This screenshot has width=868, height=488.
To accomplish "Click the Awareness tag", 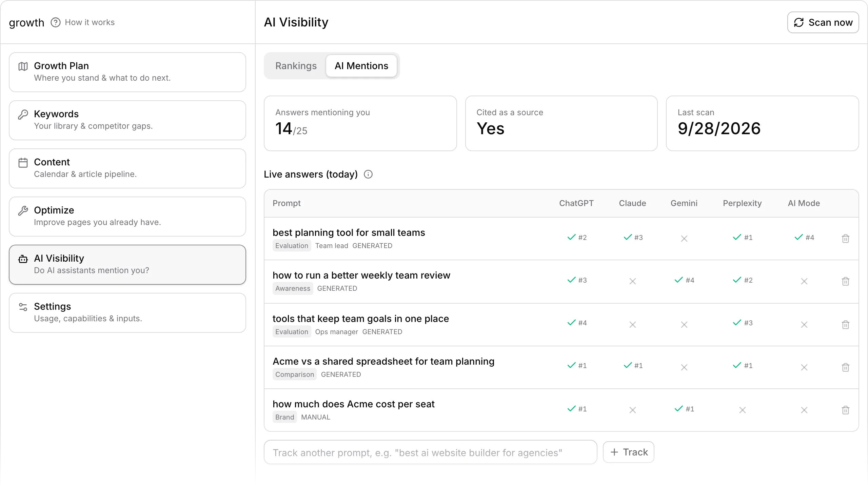I will point(293,288).
